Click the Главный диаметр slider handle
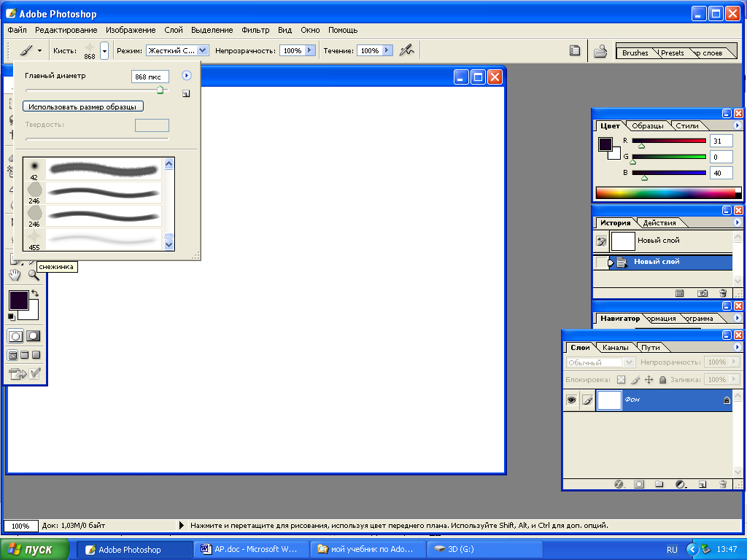The image size is (747, 560). tap(160, 90)
